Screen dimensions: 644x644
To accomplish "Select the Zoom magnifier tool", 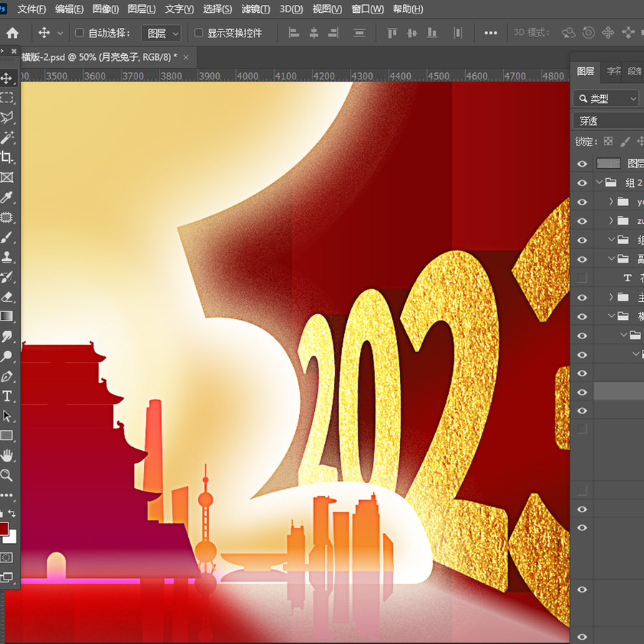I will pos(6,476).
